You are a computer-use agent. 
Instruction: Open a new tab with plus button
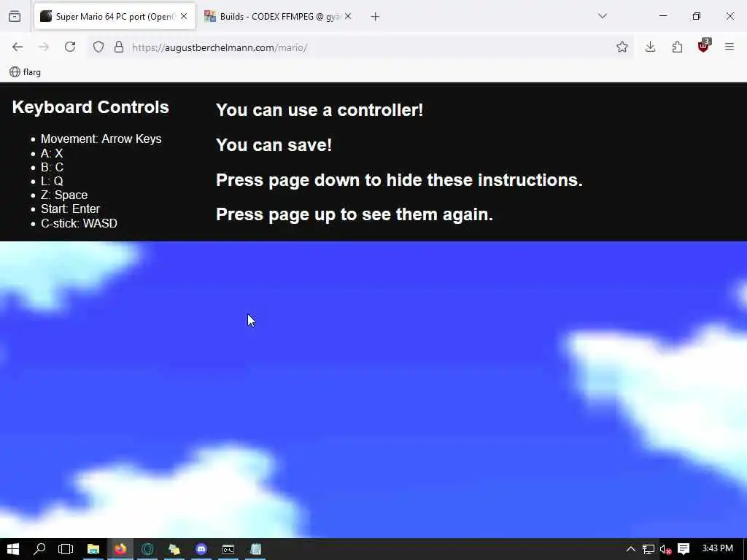click(x=375, y=17)
